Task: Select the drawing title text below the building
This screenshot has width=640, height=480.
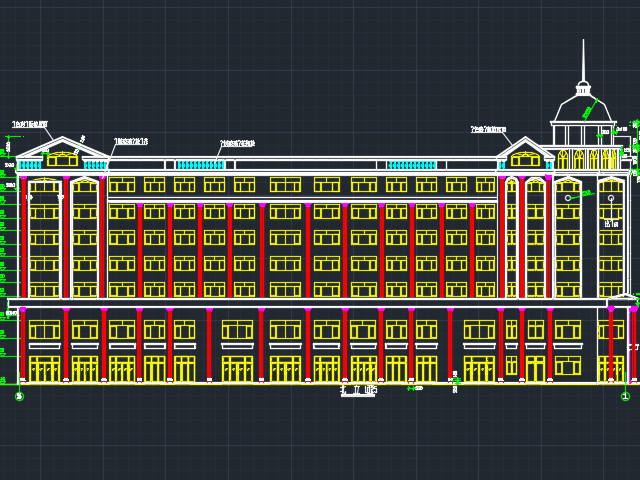Action: (358, 390)
